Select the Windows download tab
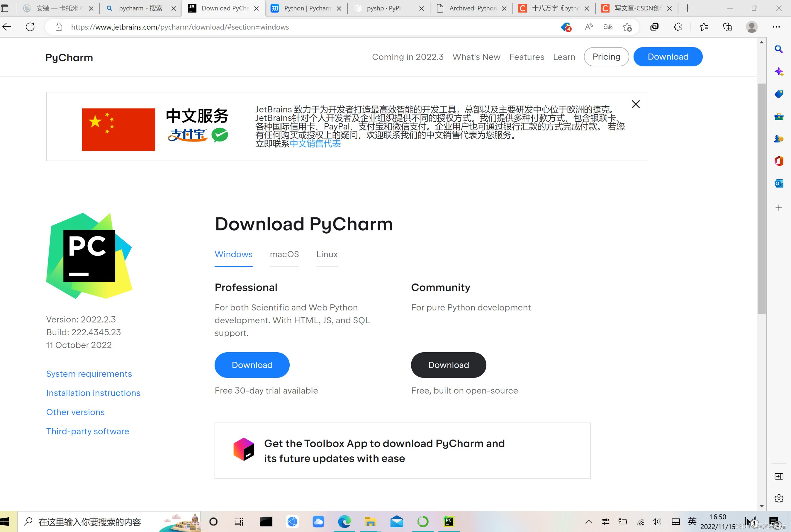The width and height of the screenshot is (791, 532). click(233, 254)
